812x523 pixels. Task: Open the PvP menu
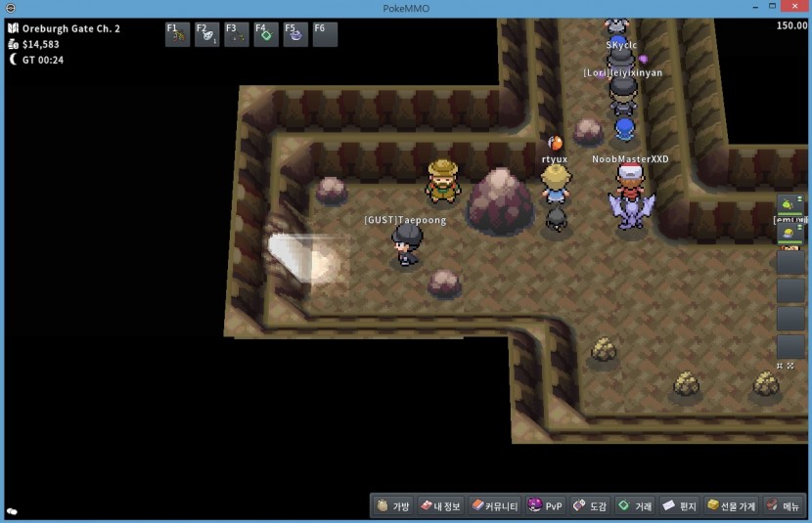(546, 506)
